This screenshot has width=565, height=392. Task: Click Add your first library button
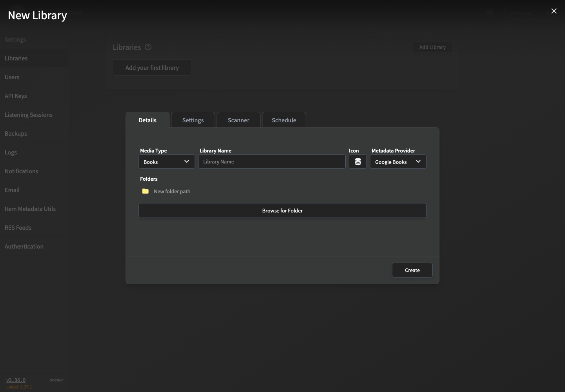152,67
